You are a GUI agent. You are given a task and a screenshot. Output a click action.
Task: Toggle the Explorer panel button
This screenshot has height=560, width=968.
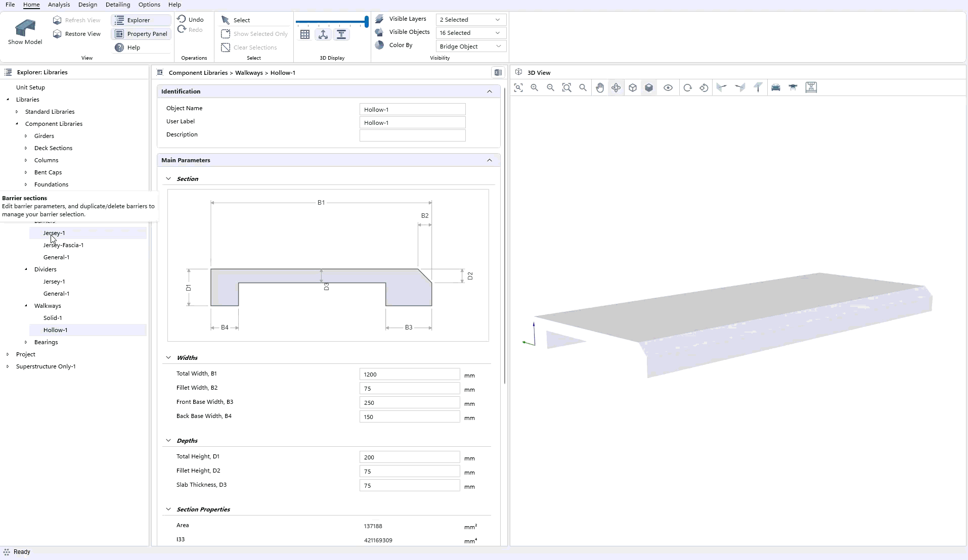[141, 20]
